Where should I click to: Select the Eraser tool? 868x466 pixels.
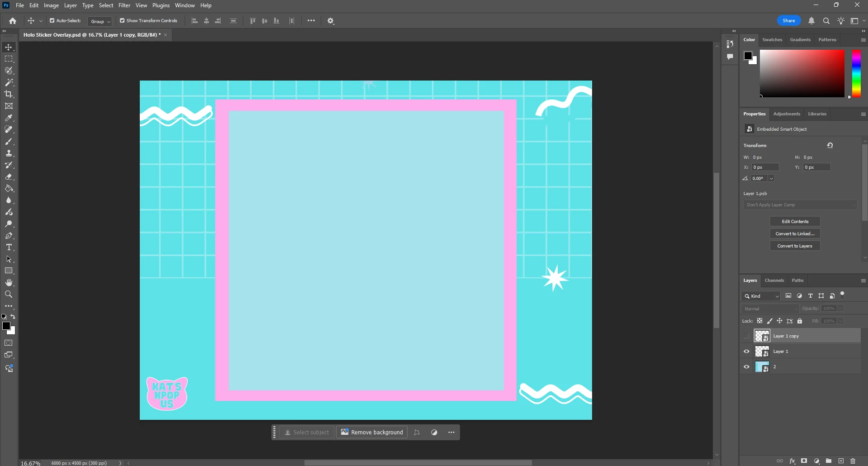tap(9, 177)
